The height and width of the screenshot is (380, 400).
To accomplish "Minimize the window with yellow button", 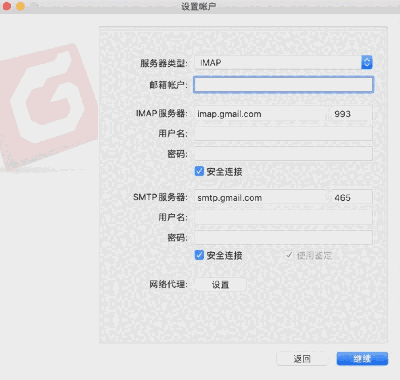I will coord(20,6).
